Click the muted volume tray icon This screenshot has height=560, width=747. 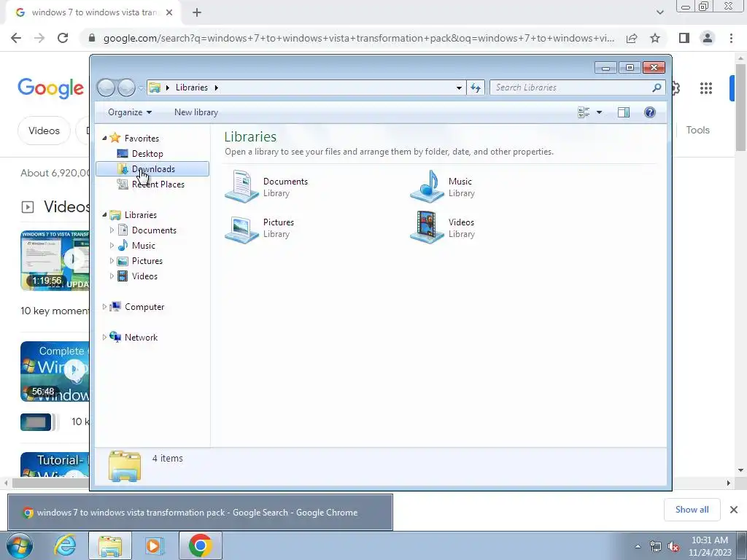pyautogui.click(x=673, y=546)
